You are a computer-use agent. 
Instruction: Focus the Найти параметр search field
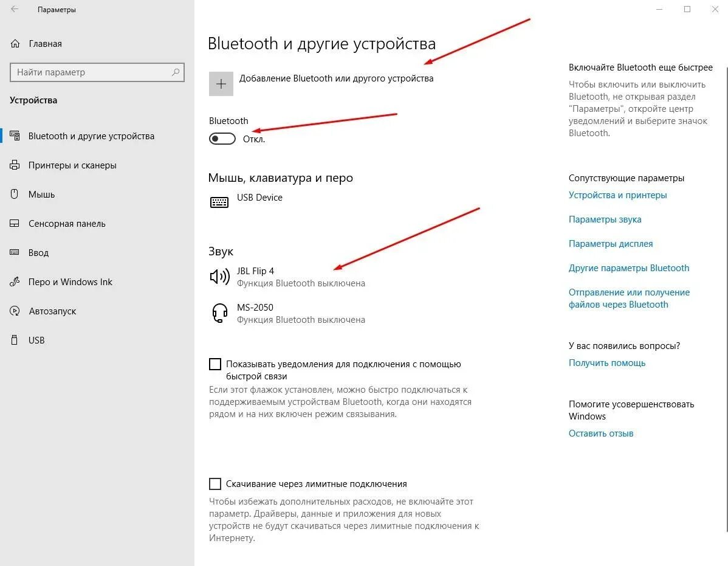click(x=97, y=72)
